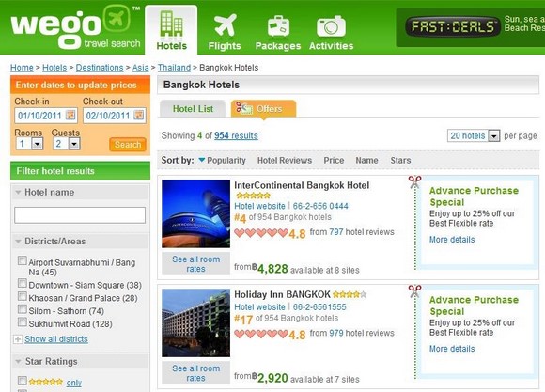
Task: Open the check-in calendar picker icon
Action: click(x=70, y=115)
